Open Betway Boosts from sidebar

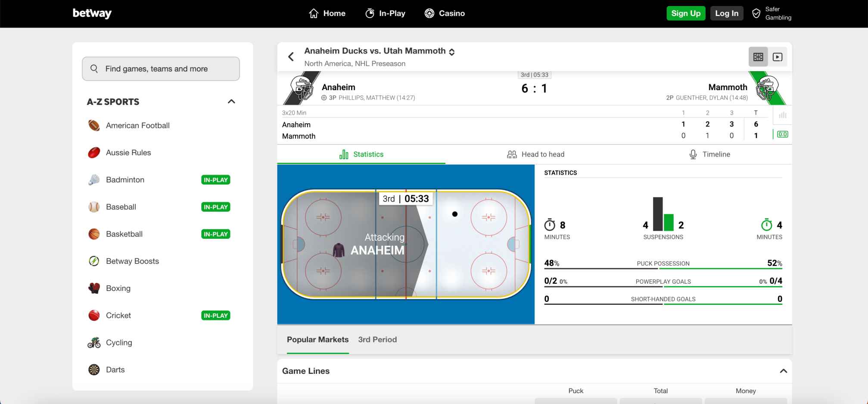click(132, 261)
